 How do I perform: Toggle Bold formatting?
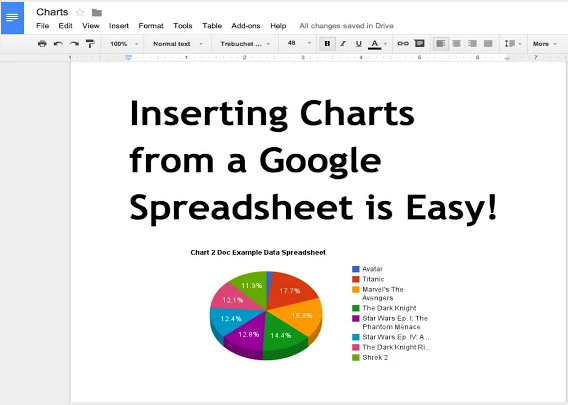point(327,44)
